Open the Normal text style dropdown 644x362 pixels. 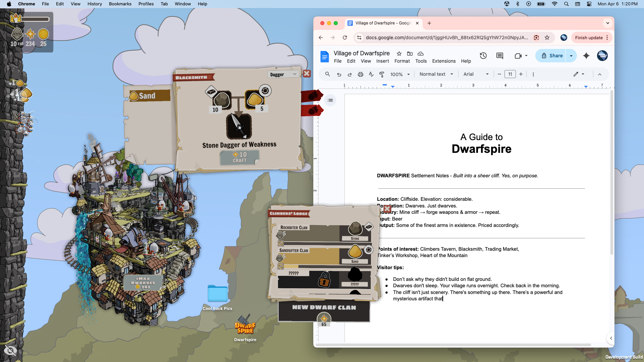pos(436,74)
